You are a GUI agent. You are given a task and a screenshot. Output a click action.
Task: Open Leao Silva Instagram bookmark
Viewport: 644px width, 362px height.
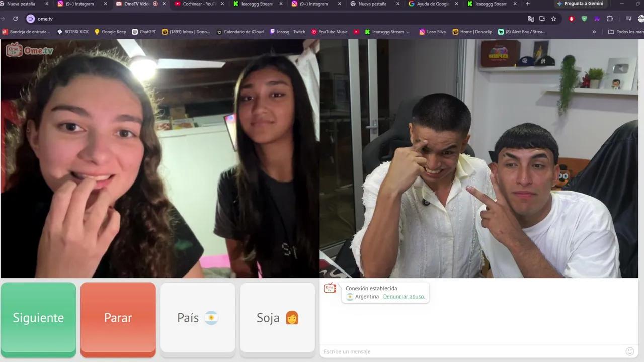point(432,32)
